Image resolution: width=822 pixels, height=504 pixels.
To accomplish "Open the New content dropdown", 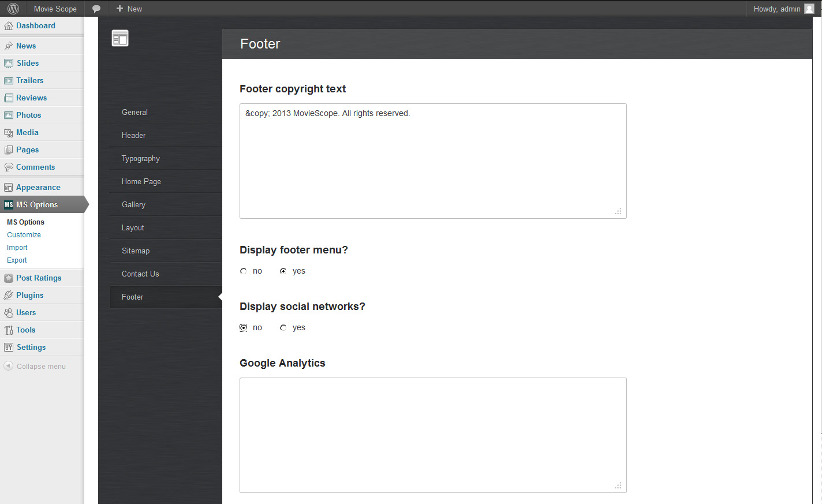I will (129, 9).
